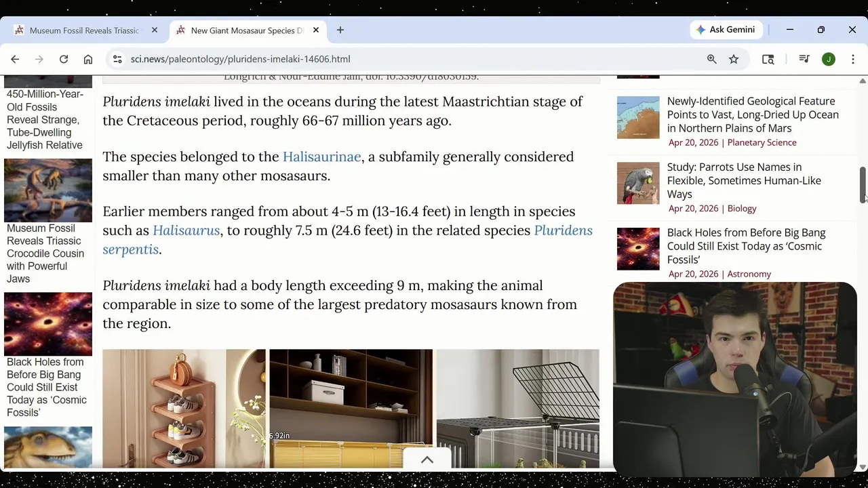
Task: Click the dinosaur head thumbnail in left sidebar
Action: coord(48,447)
